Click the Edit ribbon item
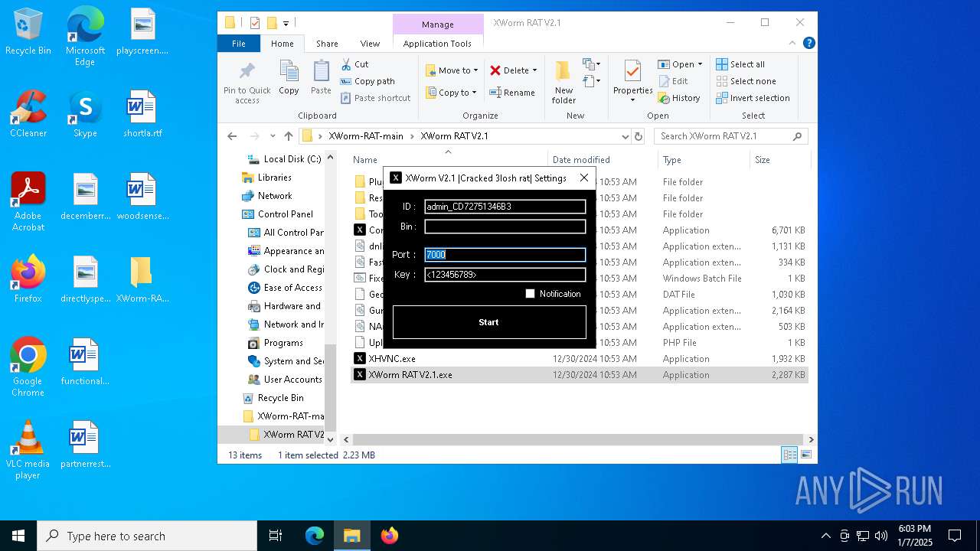The image size is (980, 551). 672,81
